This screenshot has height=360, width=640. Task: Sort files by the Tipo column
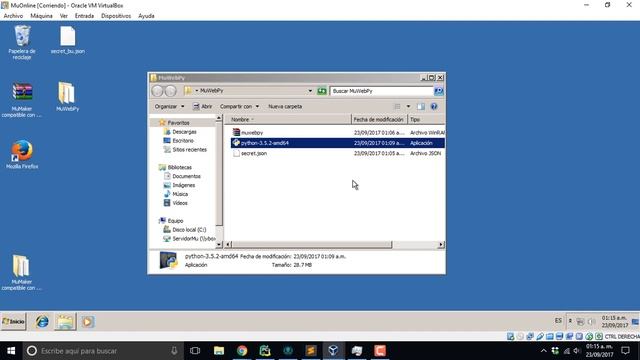pyautogui.click(x=427, y=120)
